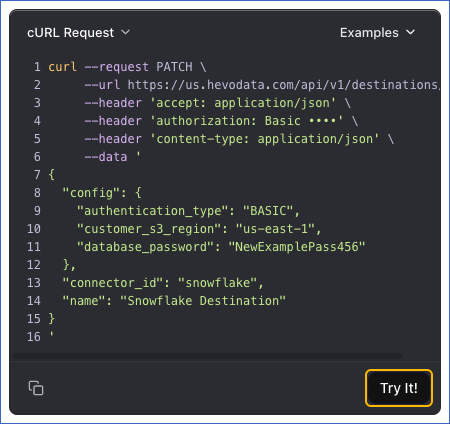Viewport: 450px width, 424px height.
Task: Click the "customer_s3_region": "us-east-1" line
Action: 199,229
